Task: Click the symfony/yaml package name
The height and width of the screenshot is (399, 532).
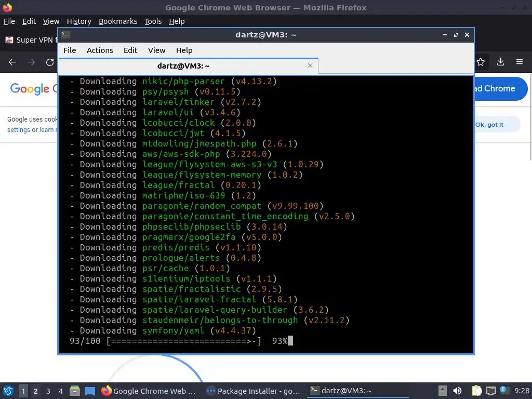Action: pyautogui.click(x=173, y=330)
